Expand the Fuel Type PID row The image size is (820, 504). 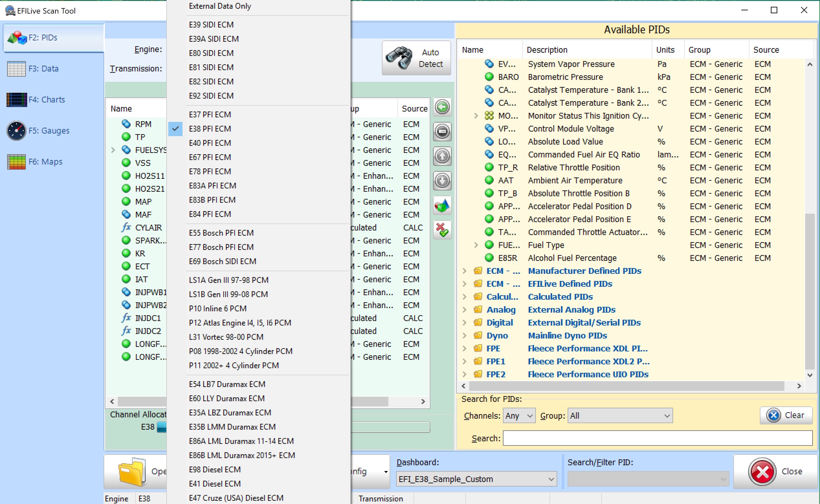[x=476, y=245]
